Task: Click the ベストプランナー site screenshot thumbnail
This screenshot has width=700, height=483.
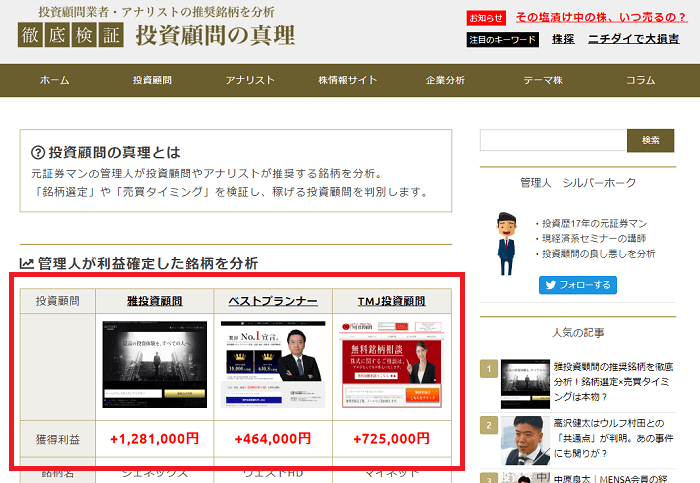Action: pos(273,364)
